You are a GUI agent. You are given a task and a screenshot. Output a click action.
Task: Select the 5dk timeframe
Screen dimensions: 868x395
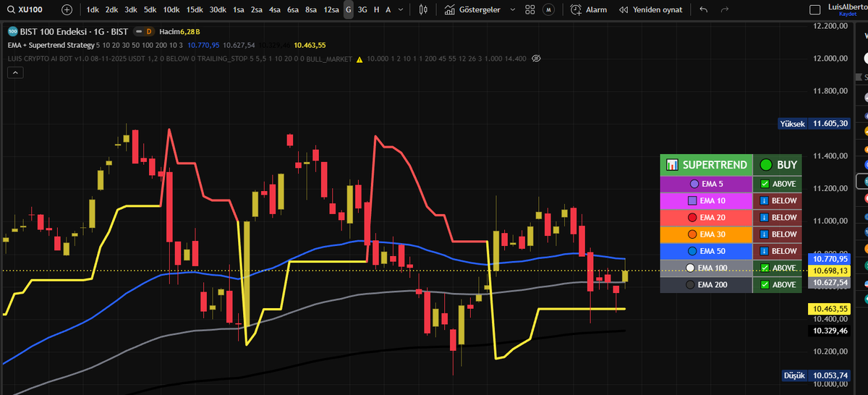click(x=150, y=10)
